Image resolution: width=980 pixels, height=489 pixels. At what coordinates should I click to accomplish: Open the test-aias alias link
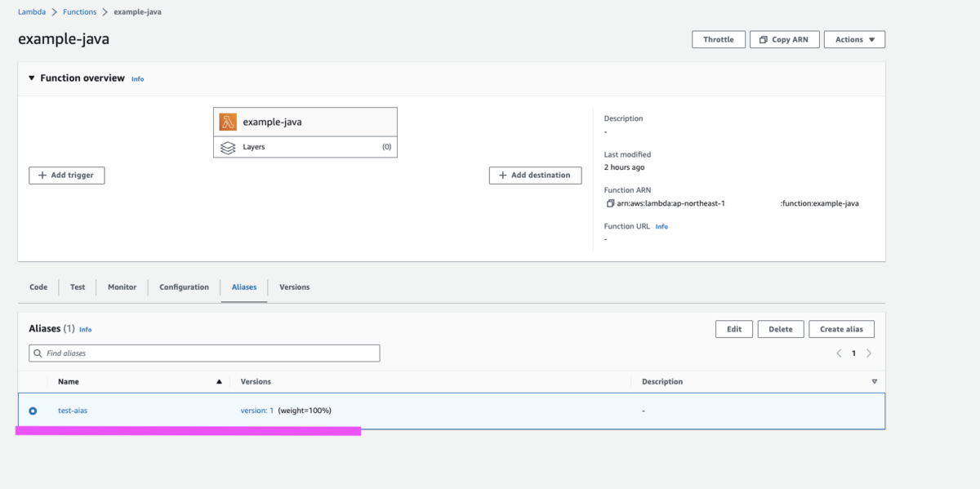(73, 411)
